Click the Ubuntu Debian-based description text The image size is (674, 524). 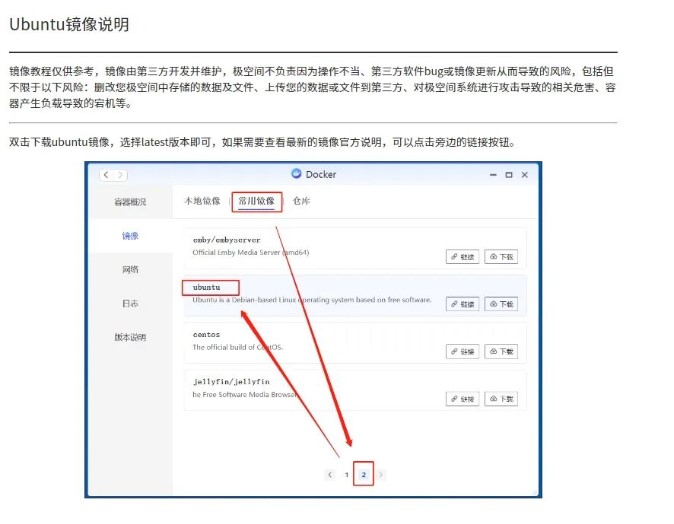[312, 300]
